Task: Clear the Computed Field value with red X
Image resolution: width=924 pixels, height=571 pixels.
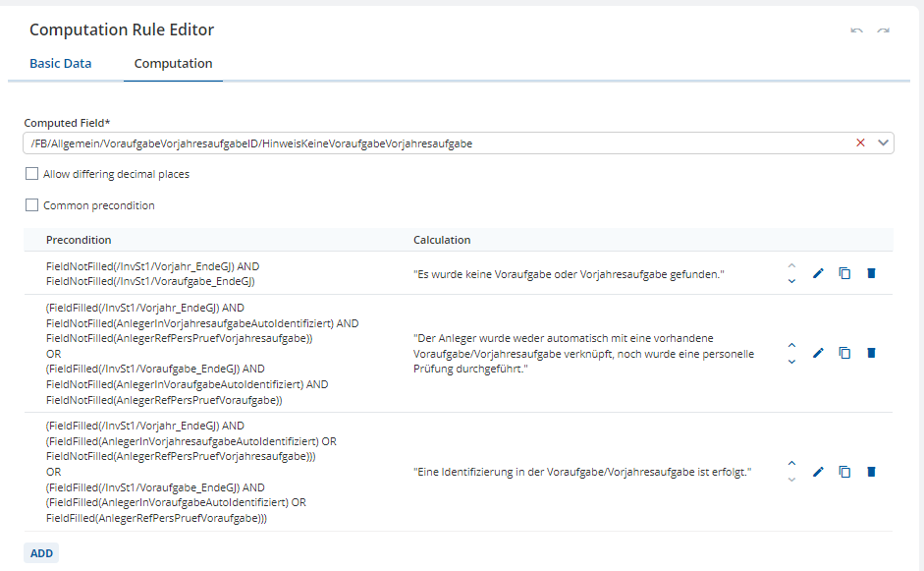Action: point(860,143)
